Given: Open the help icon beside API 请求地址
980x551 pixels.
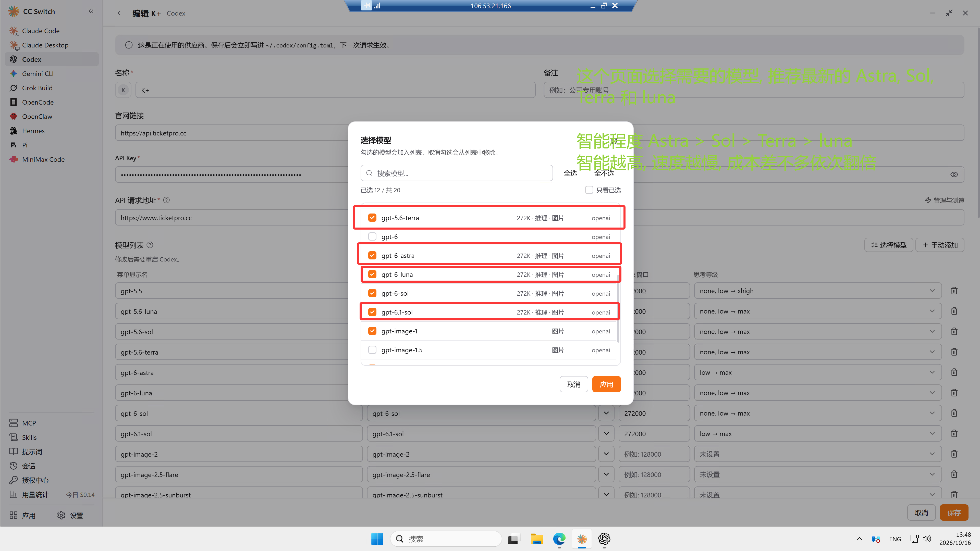Looking at the screenshot, I should click(166, 200).
